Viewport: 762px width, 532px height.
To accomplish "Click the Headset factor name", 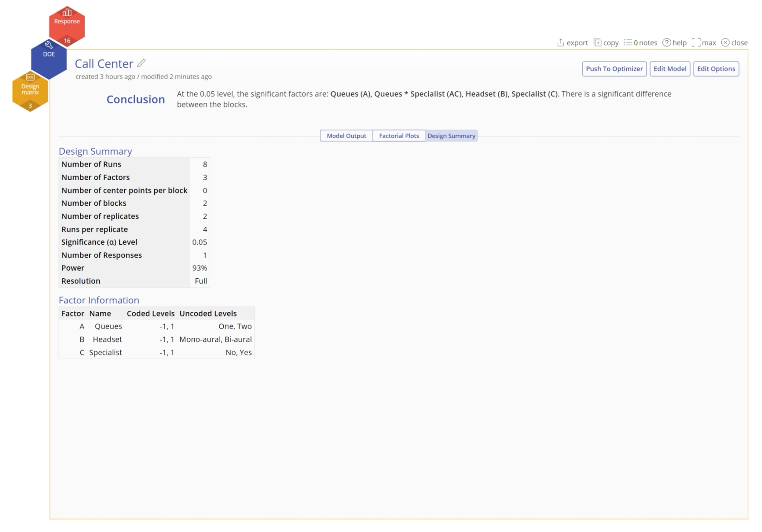I will click(x=107, y=340).
